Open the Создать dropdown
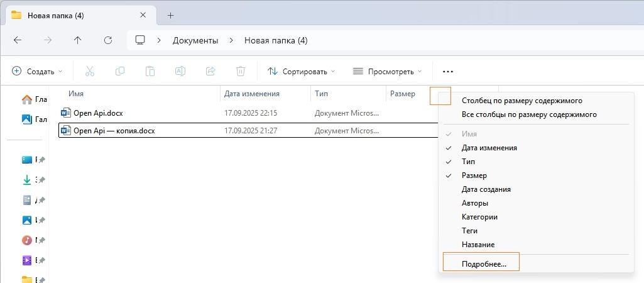This screenshot has height=283, width=644. 38,71
